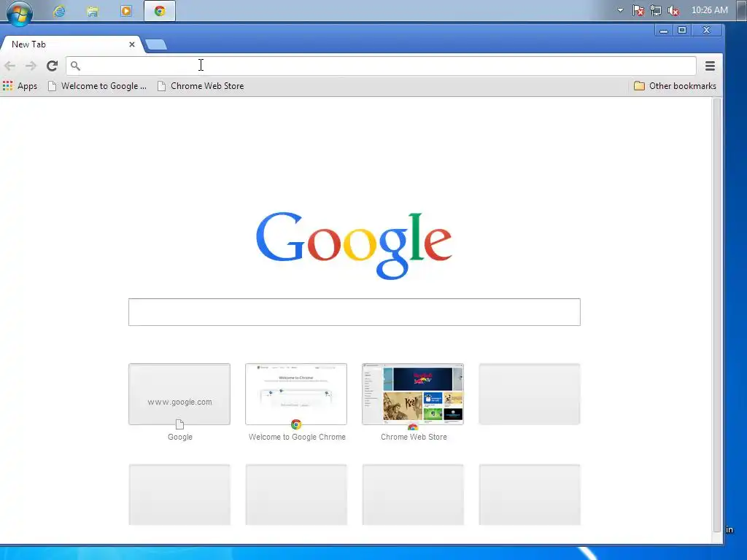Screen dimensions: 747x560
Task: Open the Chrome Web Store thumbnail
Action: pyautogui.click(x=413, y=394)
